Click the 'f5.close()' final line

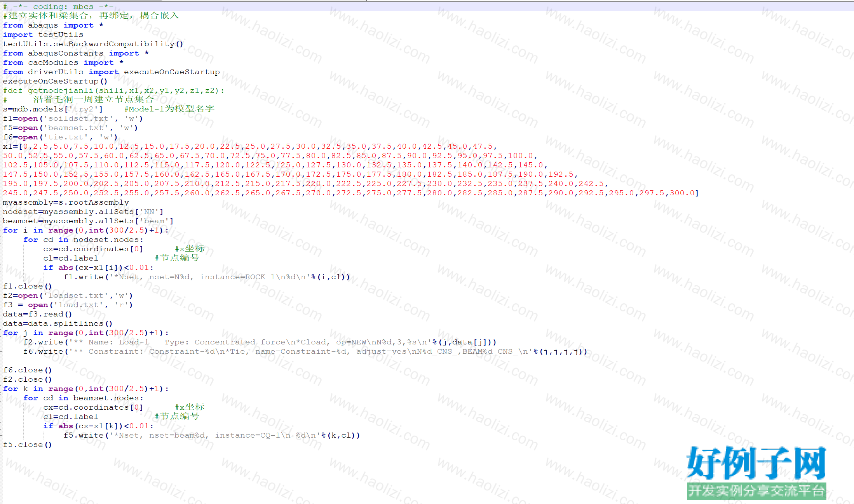pyautogui.click(x=28, y=445)
